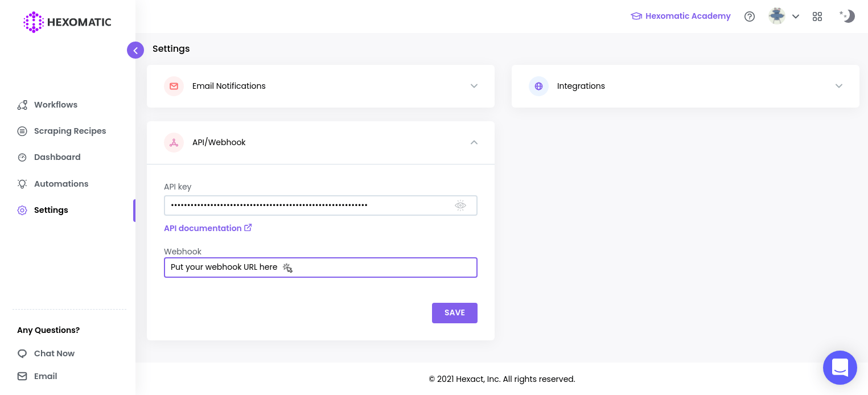Expand the Integrations section
Viewport: 868px width, 395px height.
(x=838, y=86)
